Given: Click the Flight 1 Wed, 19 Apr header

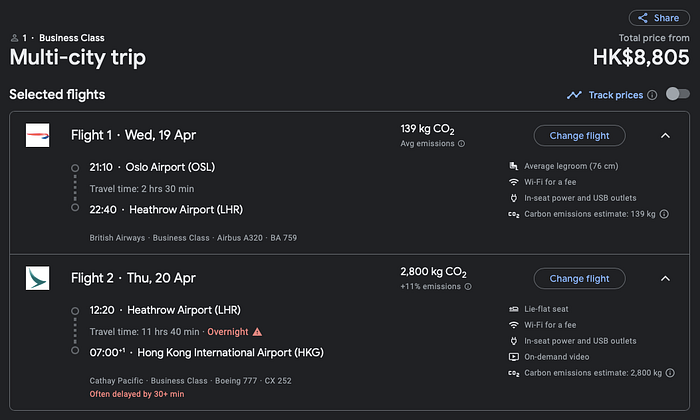Looking at the screenshot, I should coord(133,135).
